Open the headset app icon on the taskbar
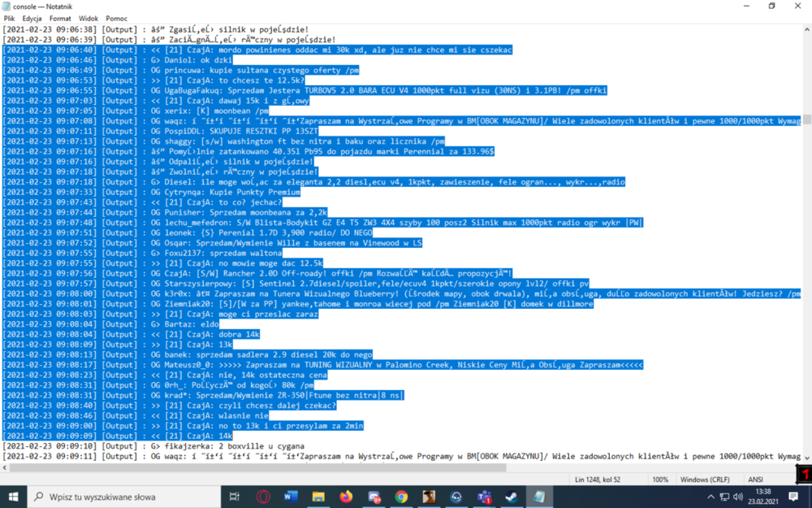Screen dimensions: 812x508 click(456, 497)
